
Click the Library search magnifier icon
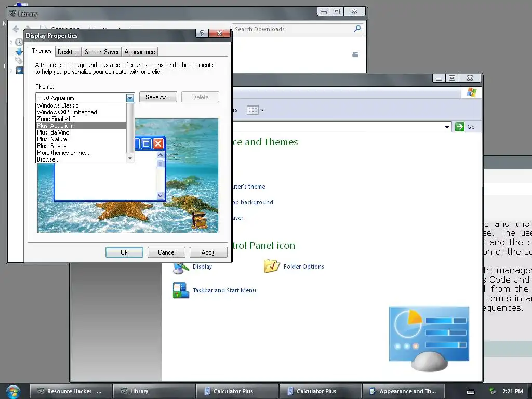357,29
